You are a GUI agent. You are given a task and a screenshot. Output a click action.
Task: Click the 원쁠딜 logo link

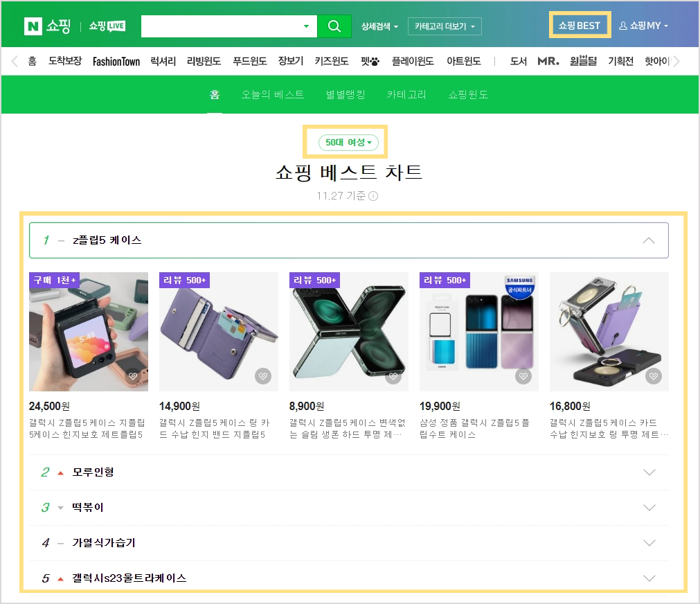pos(584,61)
